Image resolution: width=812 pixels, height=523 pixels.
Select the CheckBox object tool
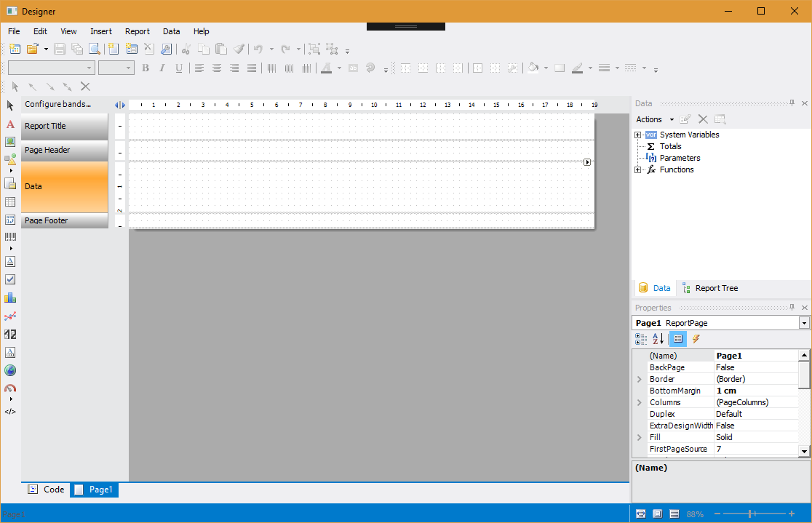(10, 279)
